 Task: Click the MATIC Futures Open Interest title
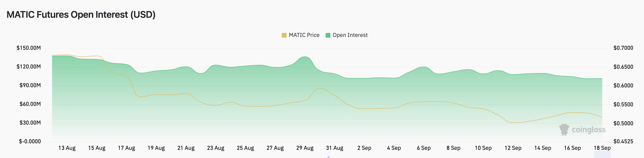[81, 15]
